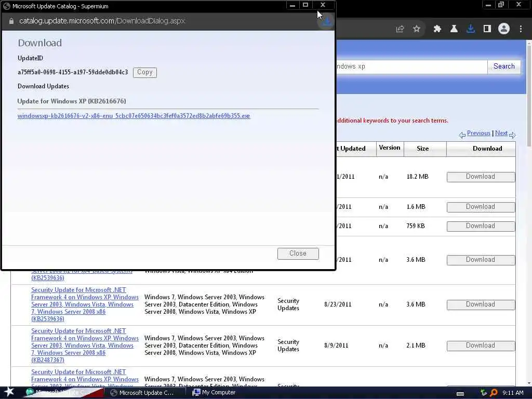Toggle the side panel icon
The width and height of the screenshot is (532, 399).
pyautogui.click(x=487, y=29)
